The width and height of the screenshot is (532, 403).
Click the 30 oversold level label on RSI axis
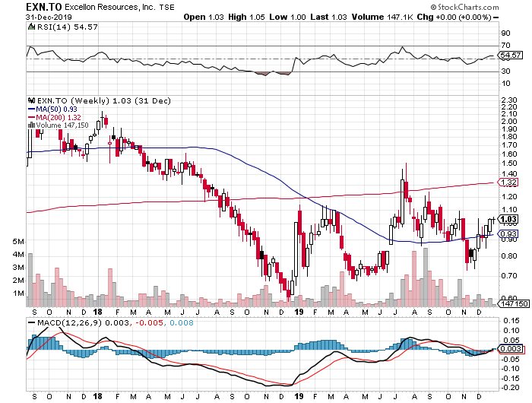(505, 71)
